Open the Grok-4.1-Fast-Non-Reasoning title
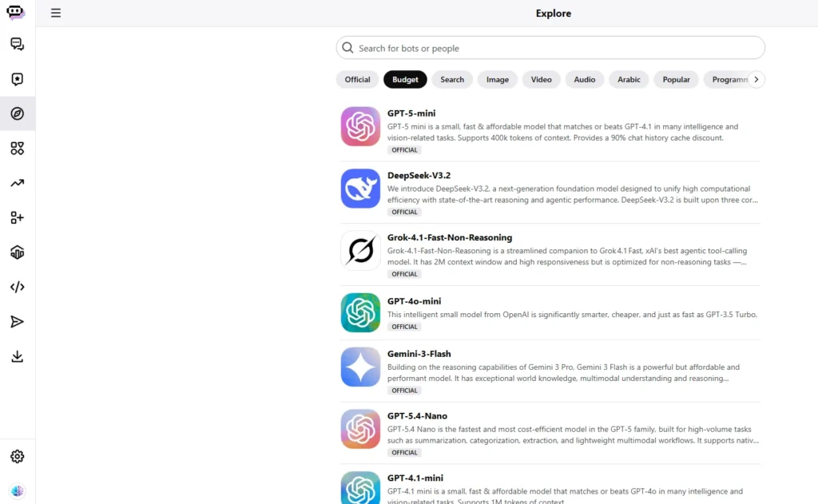Screen dimensions: 818x504 (450, 237)
